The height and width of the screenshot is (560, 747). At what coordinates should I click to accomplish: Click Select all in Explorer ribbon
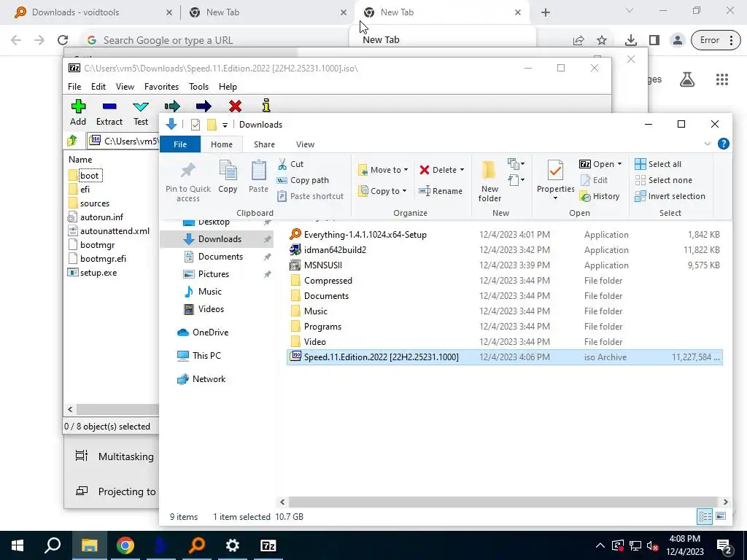[x=658, y=164]
